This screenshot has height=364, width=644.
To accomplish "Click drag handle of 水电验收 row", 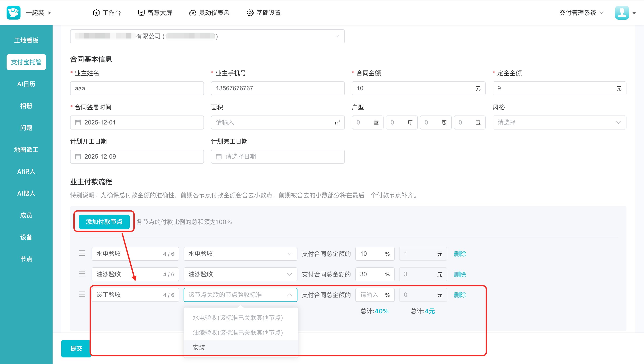I will click(x=82, y=254).
